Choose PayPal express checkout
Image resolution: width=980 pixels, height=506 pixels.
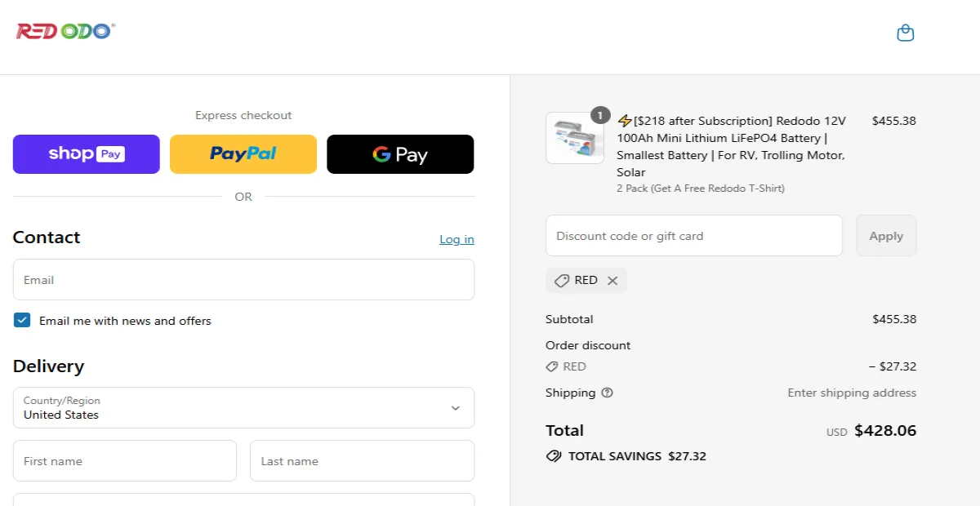pyautogui.click(x=243, y=154)
